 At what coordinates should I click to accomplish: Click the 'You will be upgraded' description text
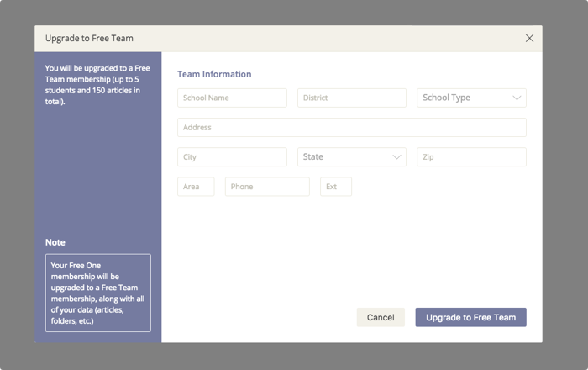[x=97, y=85]
